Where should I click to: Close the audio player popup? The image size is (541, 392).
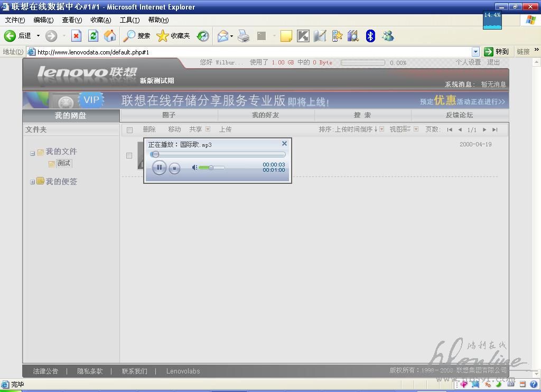(x=284, y=144)
